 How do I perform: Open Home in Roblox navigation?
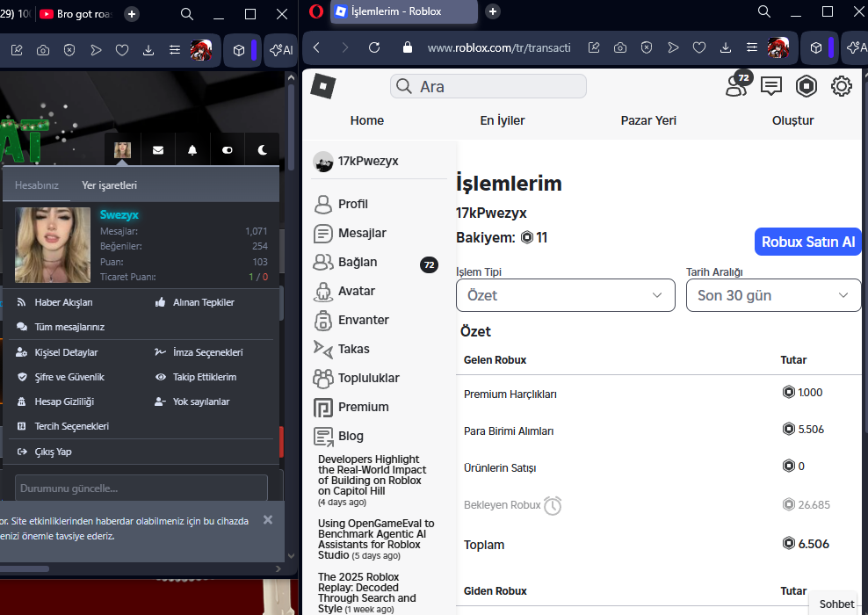[367, 120]
